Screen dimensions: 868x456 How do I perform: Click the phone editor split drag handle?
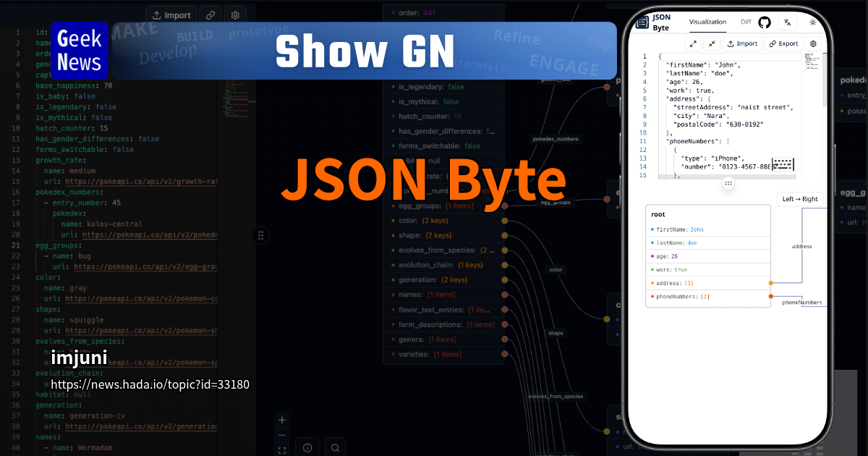[728, 184]
